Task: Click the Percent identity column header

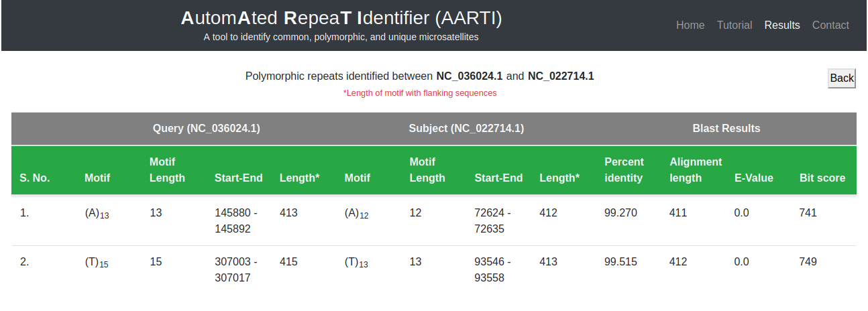Action: (624, 170)
